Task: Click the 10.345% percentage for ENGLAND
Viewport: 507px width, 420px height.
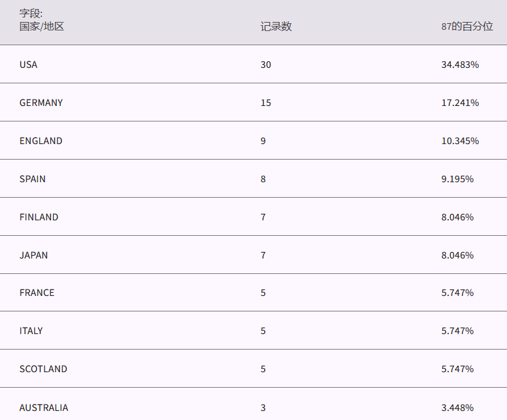Action: coord(460,141)
